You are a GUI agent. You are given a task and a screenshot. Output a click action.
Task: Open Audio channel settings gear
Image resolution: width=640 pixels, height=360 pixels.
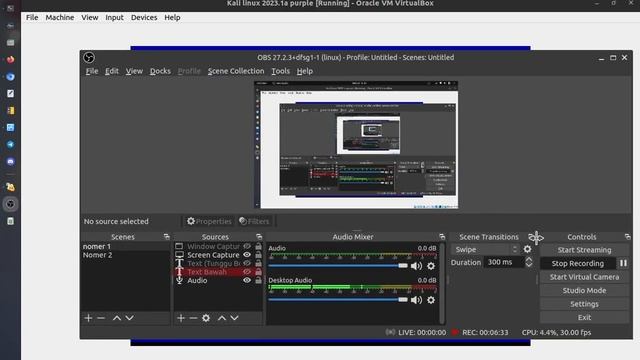tap(431, 266)
